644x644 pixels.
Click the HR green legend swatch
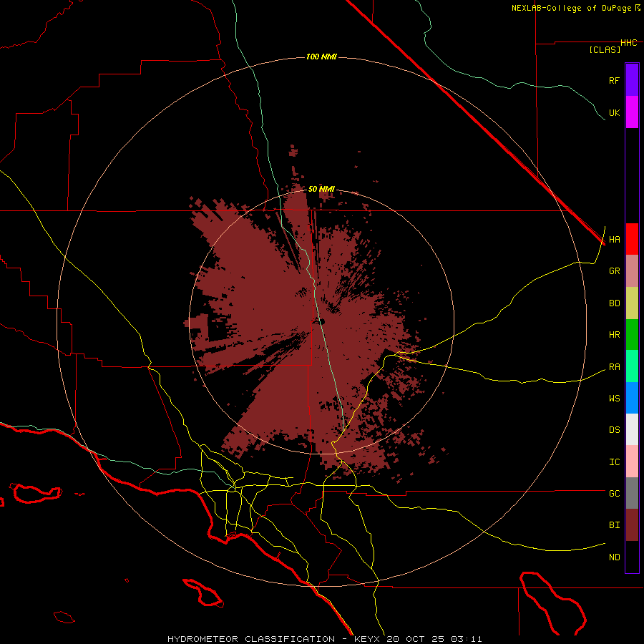tap(632, 335)
